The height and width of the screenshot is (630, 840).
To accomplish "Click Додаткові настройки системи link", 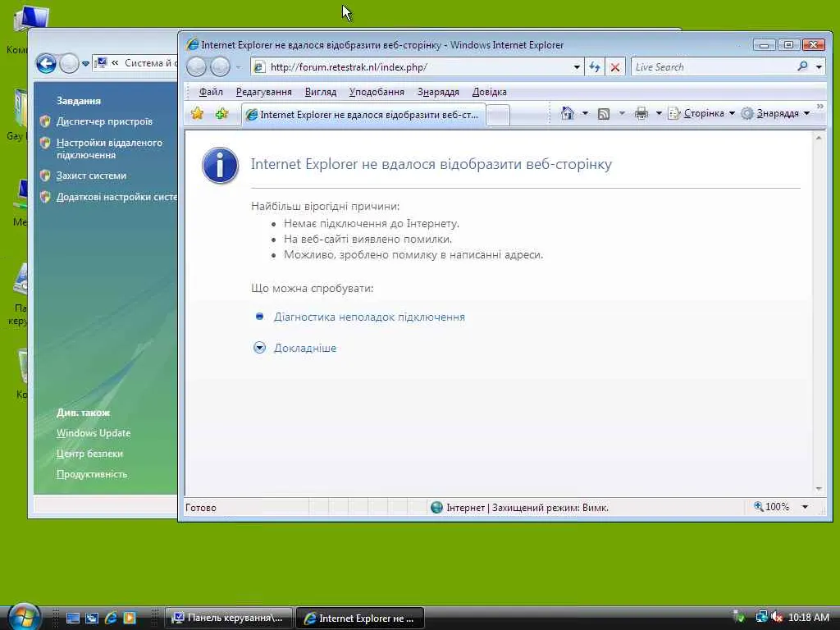I will 116,197.
